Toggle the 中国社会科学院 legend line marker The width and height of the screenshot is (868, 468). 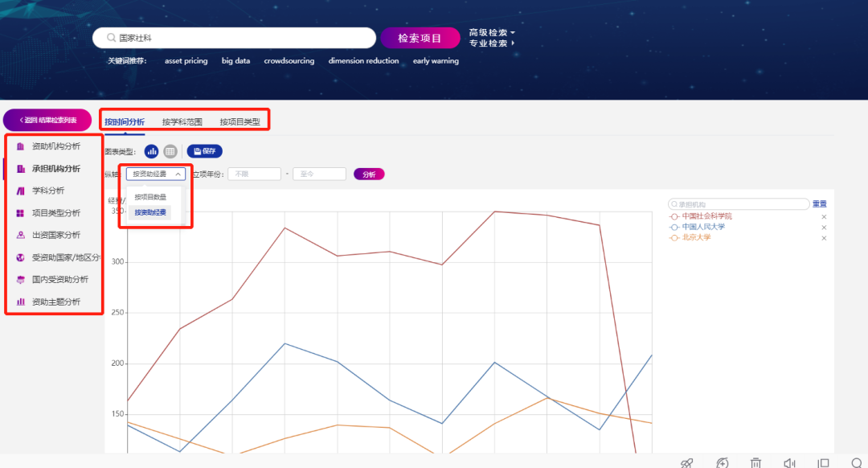pyautogui.click(x=674, y=216)
